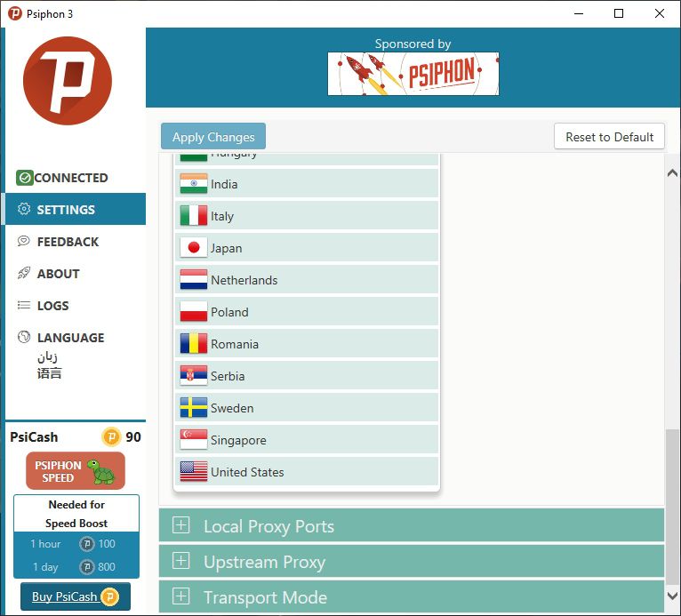681x616 pixels.
Task: Click the Needed for Speed Boost heading
Action: coord(76,514)
